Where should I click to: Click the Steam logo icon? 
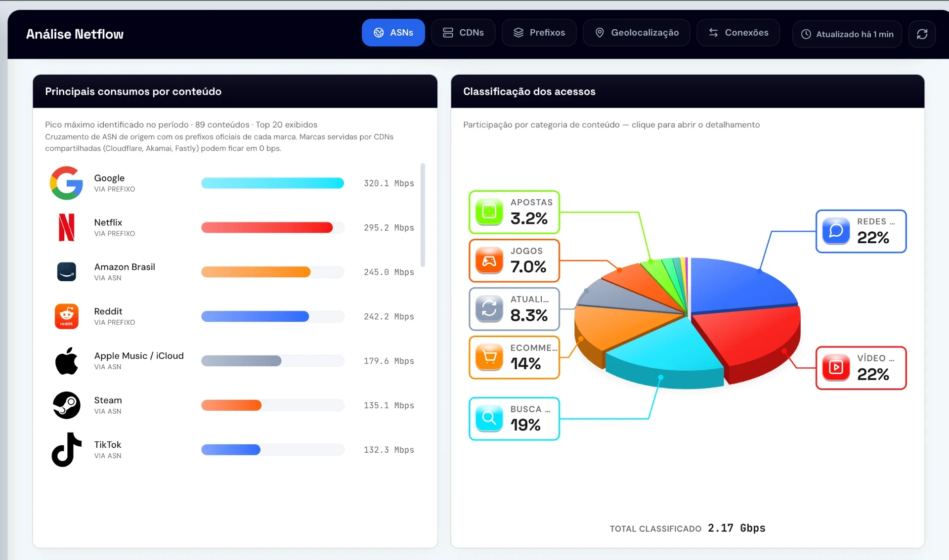pyautogui.click(x=66, y=405)
